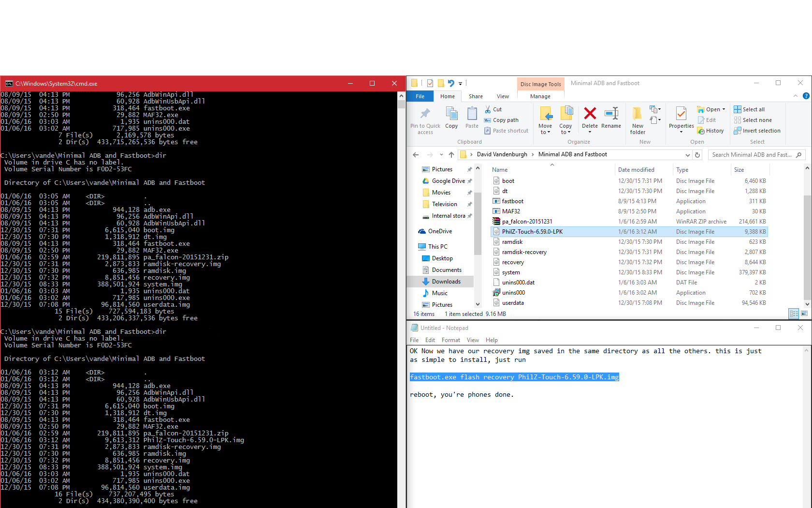Switch to Share ribbon tab
The image size is (812, 508).
tap(476, 96)
